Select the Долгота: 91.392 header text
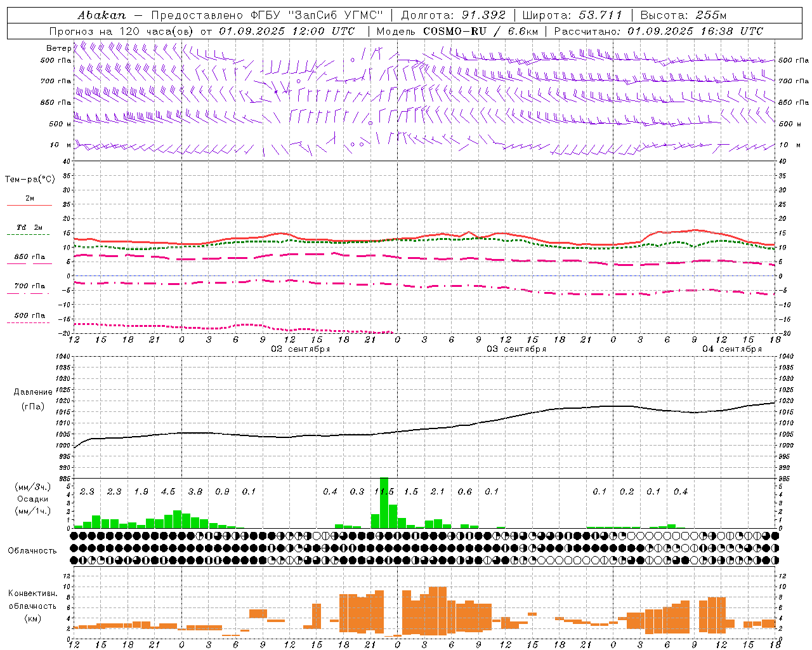 [454, 15]
